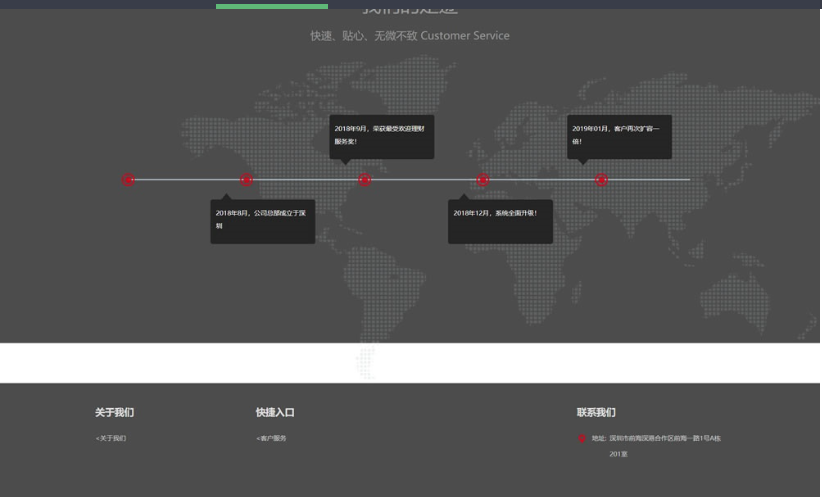
Task: Click the first red timeline dot at far left
Action: click(x=128, y=180)
